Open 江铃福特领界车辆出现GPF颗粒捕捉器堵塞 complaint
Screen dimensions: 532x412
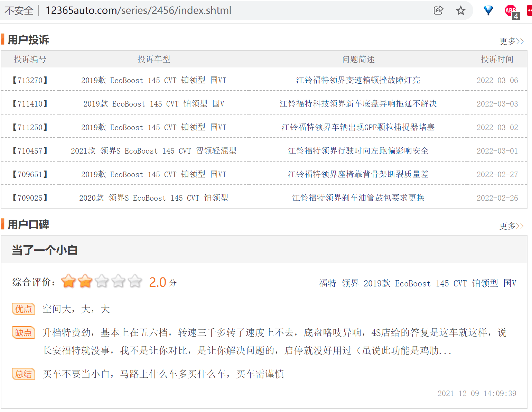(x=358, y=127)
